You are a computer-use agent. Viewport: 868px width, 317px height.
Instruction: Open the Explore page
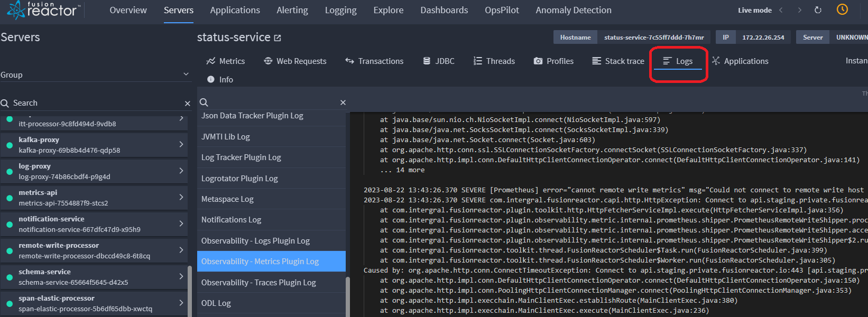coord(389,10)
